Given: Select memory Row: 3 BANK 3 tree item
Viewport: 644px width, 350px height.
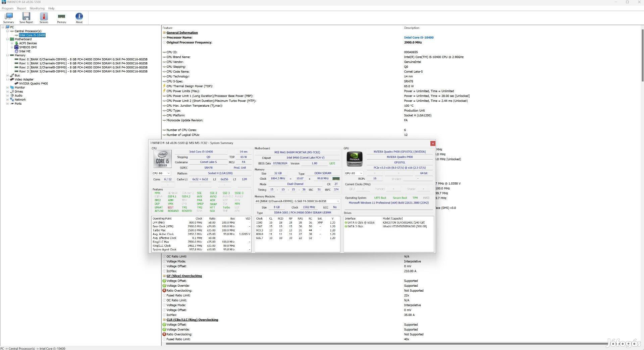Looking at the screenshot, I should 83,71.
